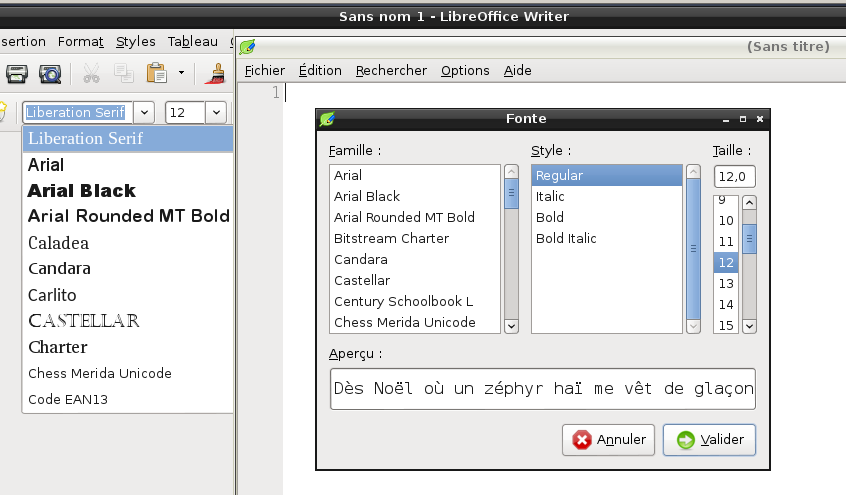Select Arial Black in Famille list
The width and height of the screenshot is (846, 495).
(x=415, y=196)
